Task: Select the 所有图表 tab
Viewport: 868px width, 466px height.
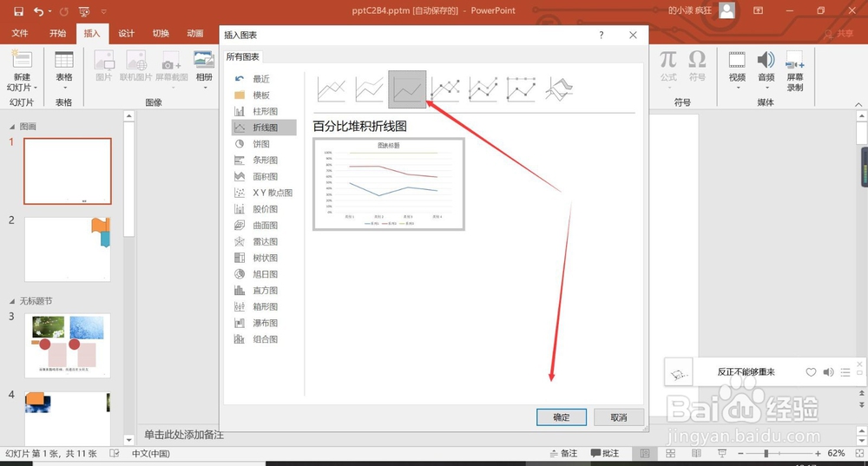Action: (x=242, y=56)
